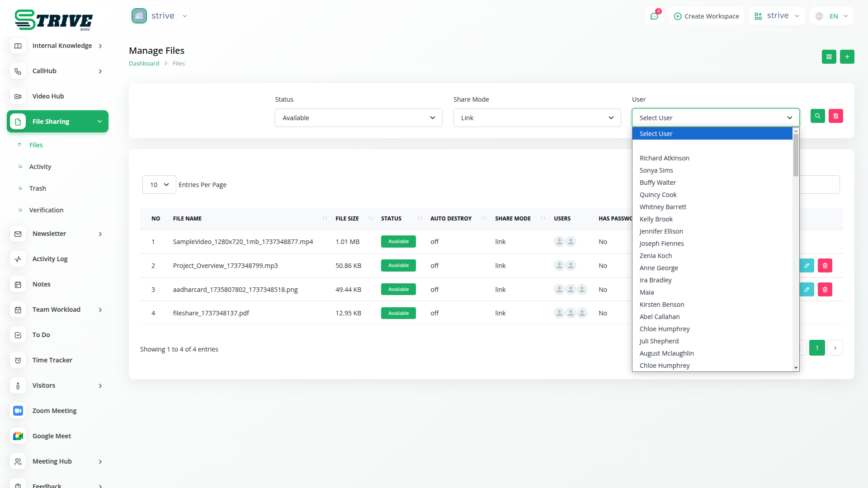
Task: Click the delete icon for Project_Overview file
Action: [825, 266]
